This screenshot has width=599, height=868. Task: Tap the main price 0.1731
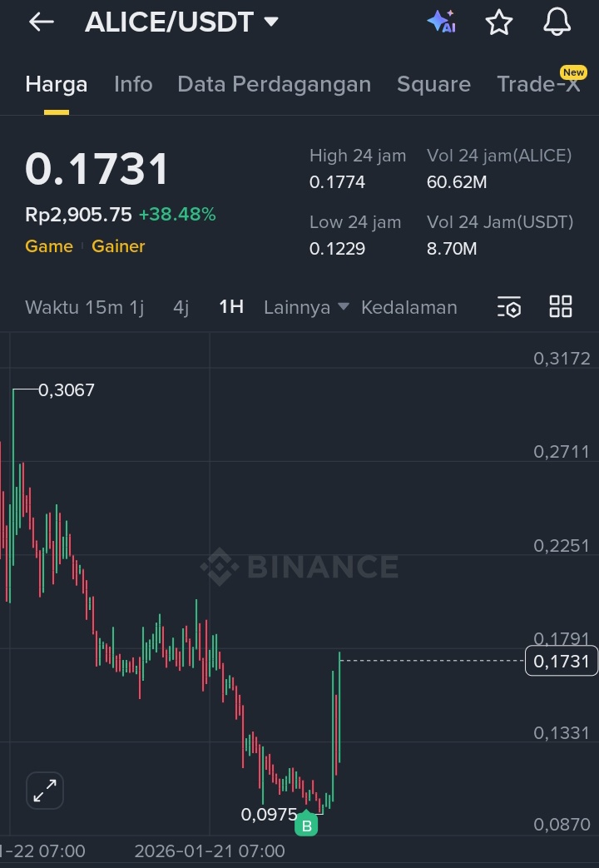(x=97, y=169)
